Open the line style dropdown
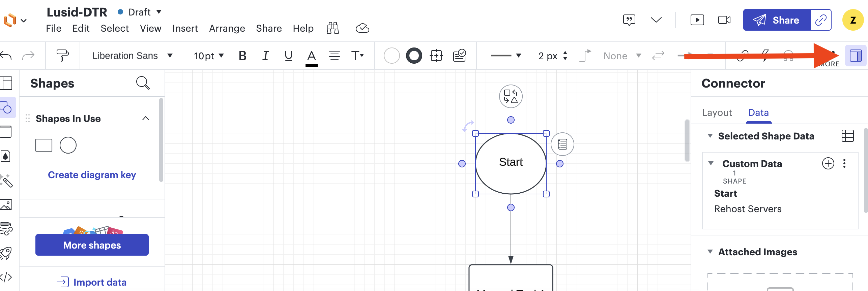Viewport: 868px width, 291px height. click(x=506, y=56)
